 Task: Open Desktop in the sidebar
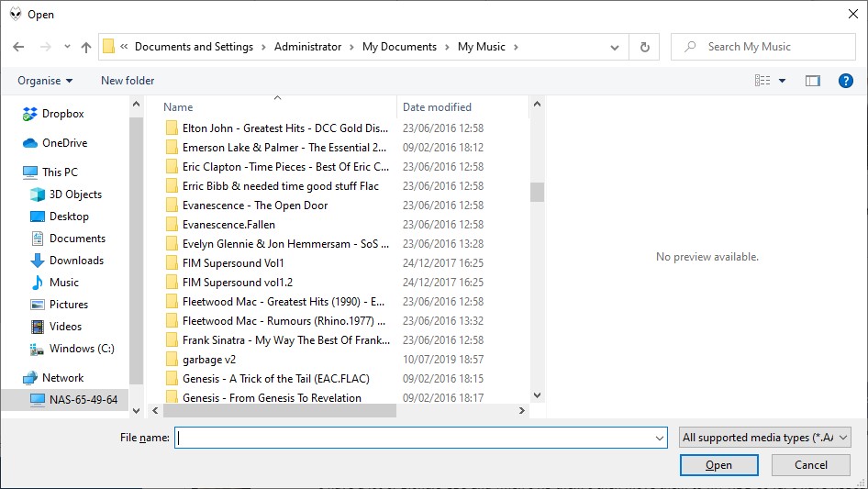[60, 217]
